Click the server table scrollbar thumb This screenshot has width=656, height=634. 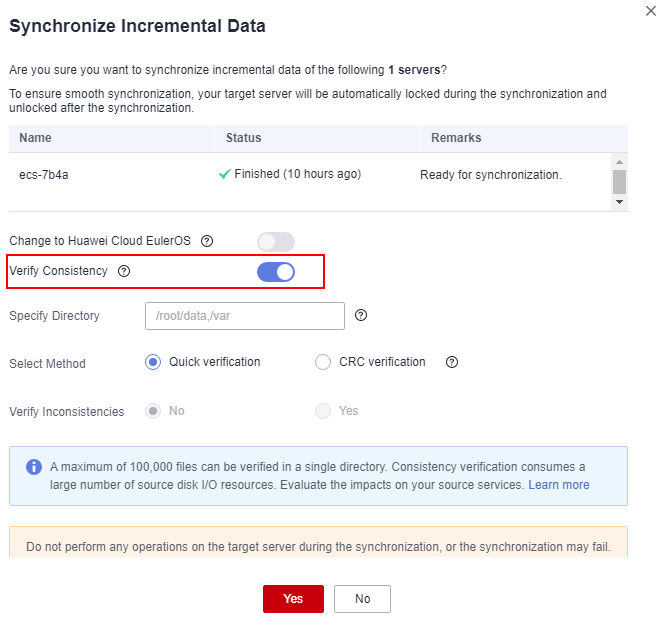tap(620, 182)
